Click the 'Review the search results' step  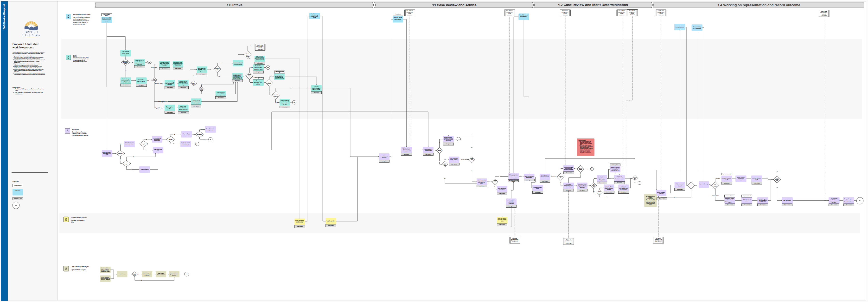click(141, 80)
